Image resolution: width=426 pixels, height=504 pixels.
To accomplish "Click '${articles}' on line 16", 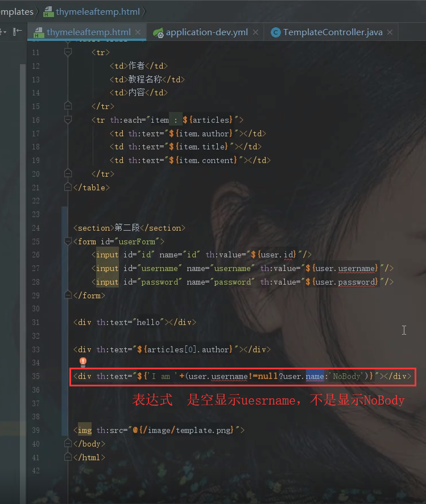I will click(x=208, y=120).
